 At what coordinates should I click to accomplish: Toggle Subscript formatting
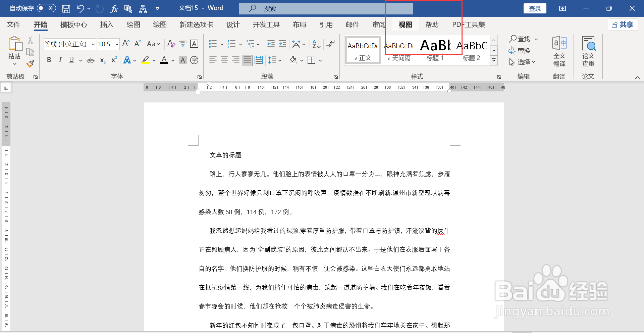(103, 60)
